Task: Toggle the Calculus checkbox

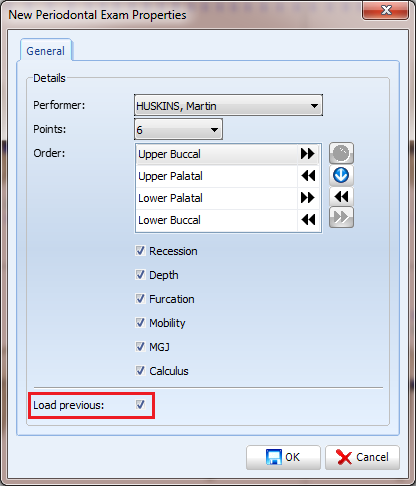Action: pos(140,371)
